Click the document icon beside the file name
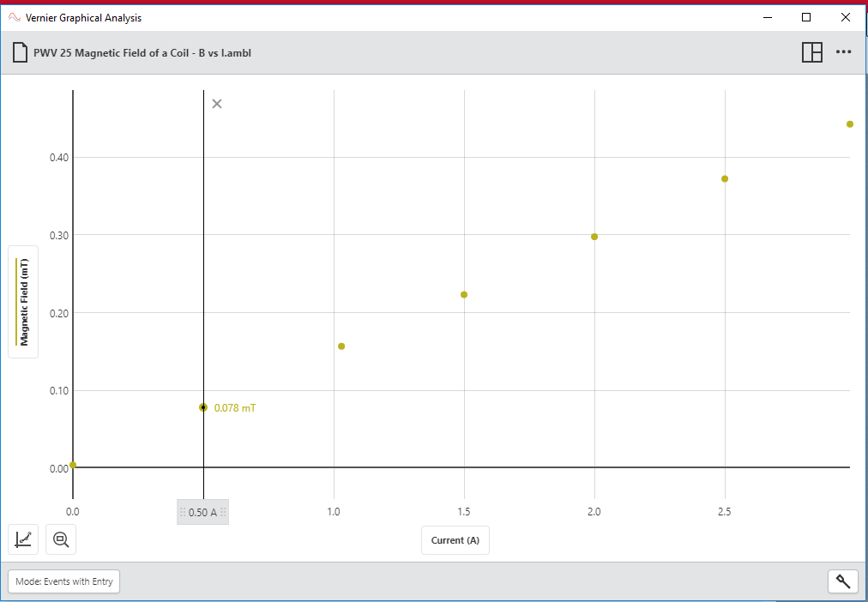This screenshot has height=602, width=868. [19, 51]
